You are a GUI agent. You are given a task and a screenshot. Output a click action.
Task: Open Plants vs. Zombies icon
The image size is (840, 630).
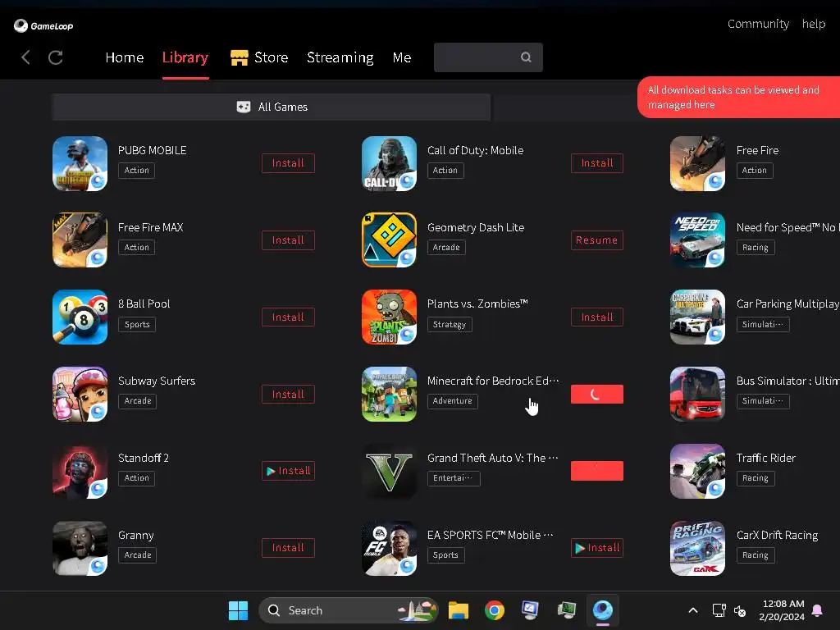pos(389,317)
